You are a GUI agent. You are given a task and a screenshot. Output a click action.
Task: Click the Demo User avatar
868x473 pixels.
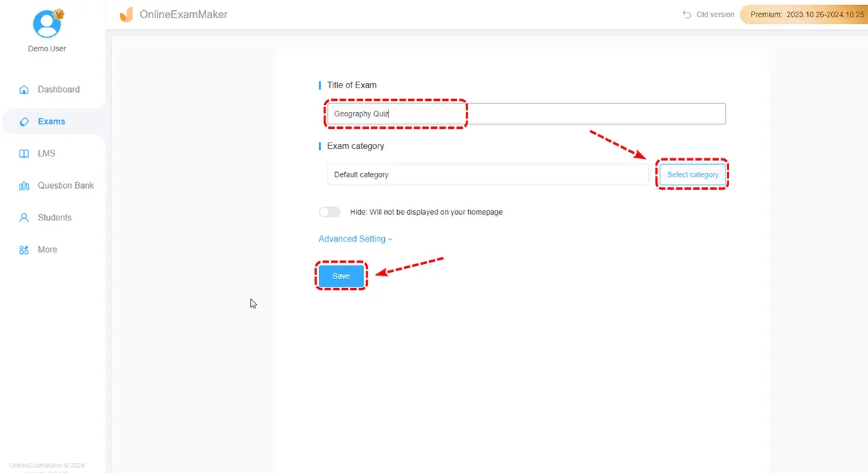pos(48,25)
